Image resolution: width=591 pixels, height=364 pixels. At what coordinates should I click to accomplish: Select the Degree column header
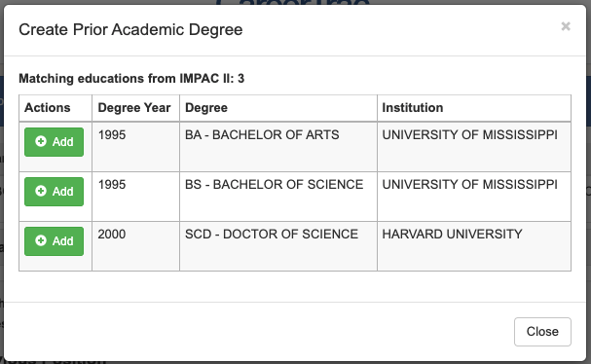click(206, 108)
